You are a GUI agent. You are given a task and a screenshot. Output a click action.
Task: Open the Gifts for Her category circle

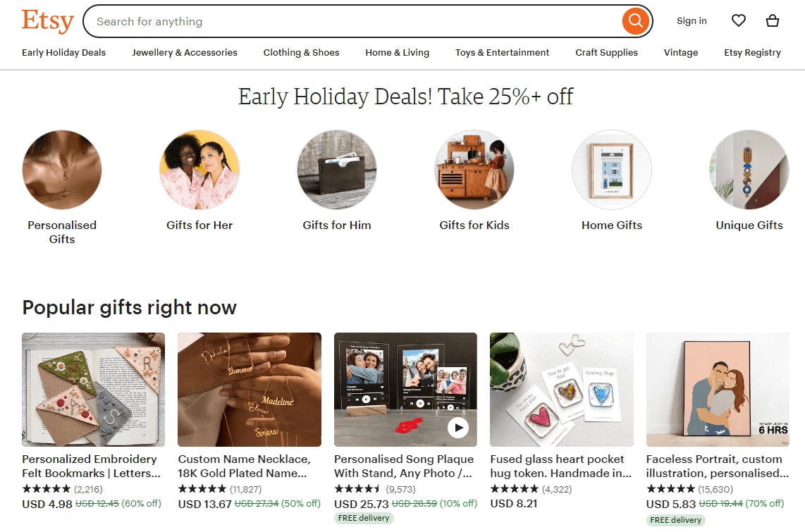click(199, 169)
